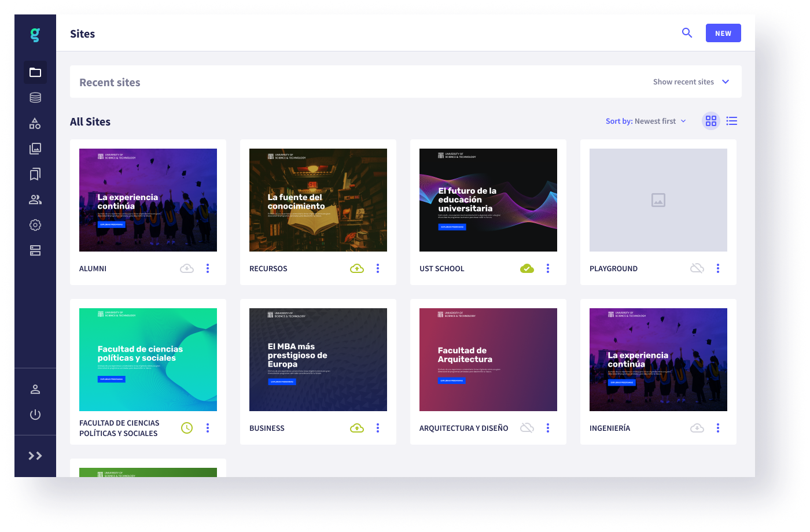Open the shapes (modules) icon in the sidebar
Viewport: 810px width, 532px height.
pyautogui.click(x=35, y=123)
